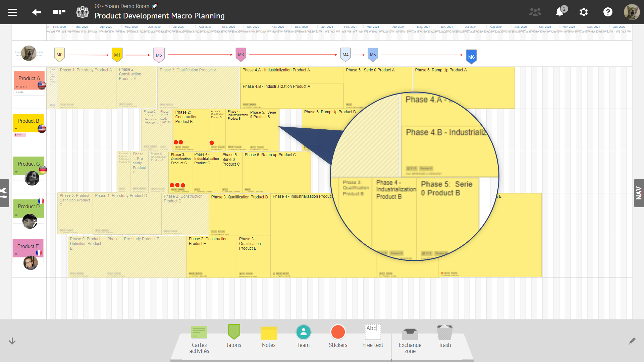Open Phase 3: Qualification Product D card
Screen dimensions: 644x362
point(239,215)
